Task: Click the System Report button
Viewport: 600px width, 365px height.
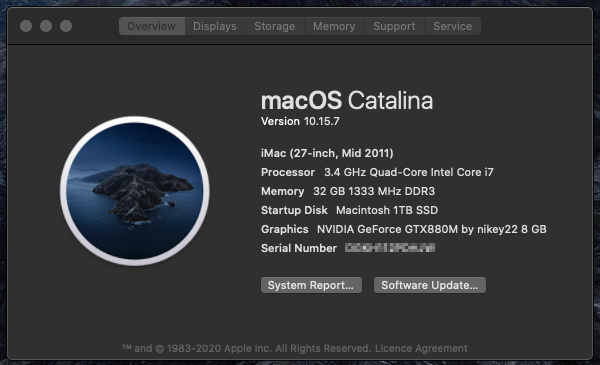Action: (311, 285)
